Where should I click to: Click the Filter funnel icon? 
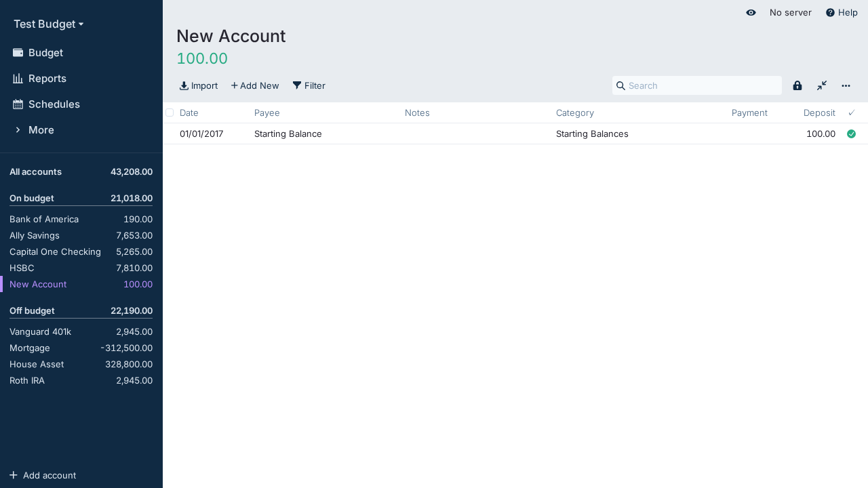pyautogui.click(x=297, y=85)
